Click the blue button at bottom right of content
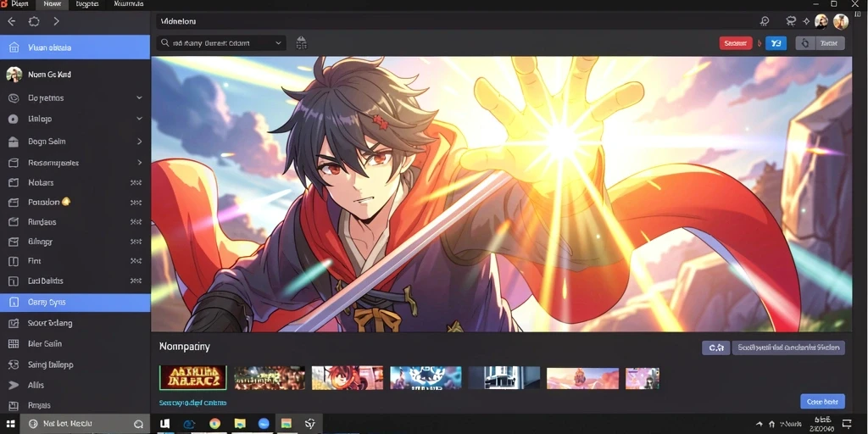The image size is (868, 434). (x=822, y=401)
